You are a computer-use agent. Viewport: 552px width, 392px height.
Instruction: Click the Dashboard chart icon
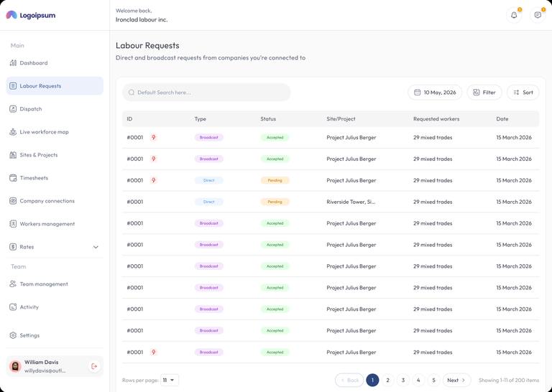pyautogui.click(x=13, y=63)
